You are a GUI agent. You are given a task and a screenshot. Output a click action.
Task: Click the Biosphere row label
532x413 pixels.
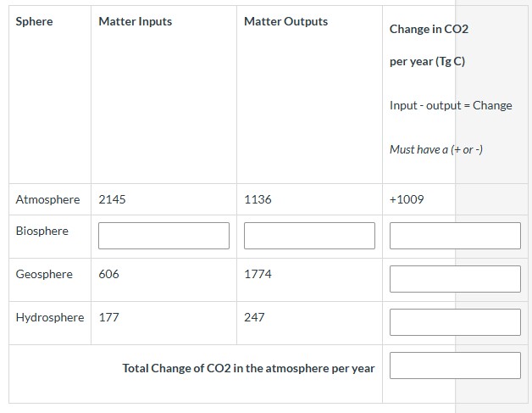[x=42, y=231]
